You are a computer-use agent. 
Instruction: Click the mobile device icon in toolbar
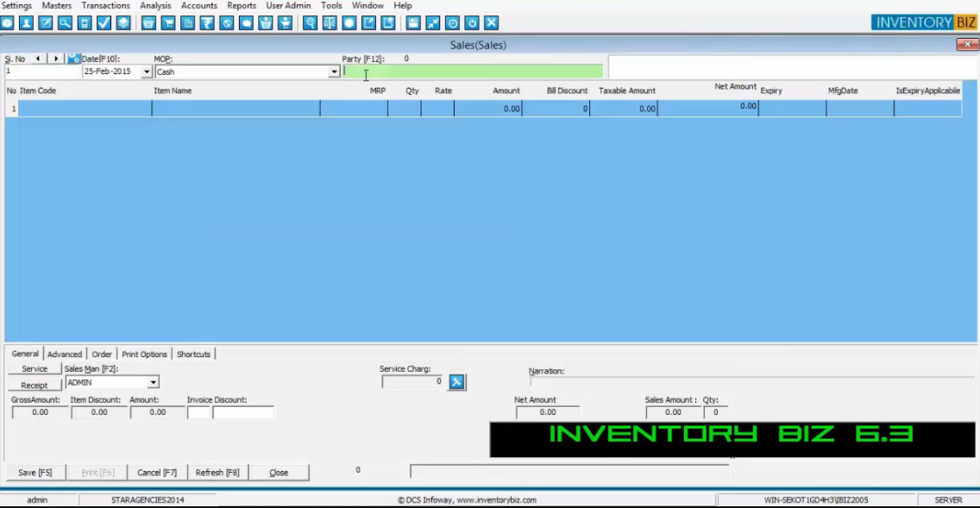click(x=85, y=23)
